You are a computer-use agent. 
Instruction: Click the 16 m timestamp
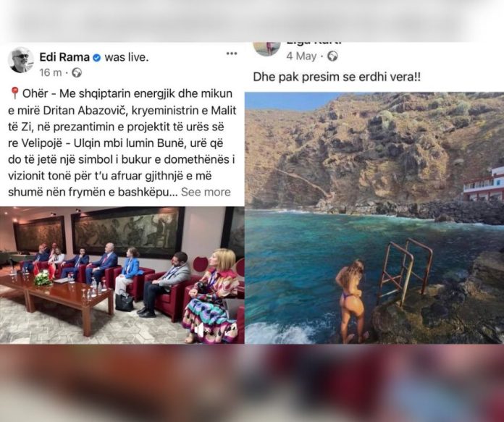51,73
